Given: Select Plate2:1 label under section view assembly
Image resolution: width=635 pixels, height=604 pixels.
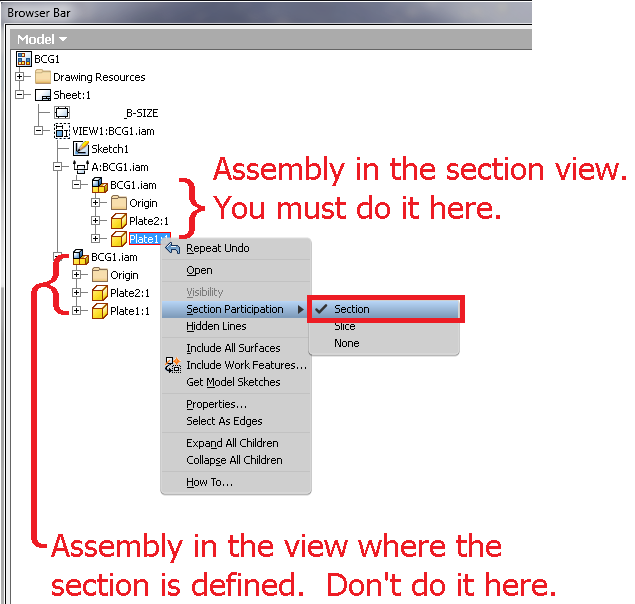Looking at the screenshot, I should click(x=149, y=221).
